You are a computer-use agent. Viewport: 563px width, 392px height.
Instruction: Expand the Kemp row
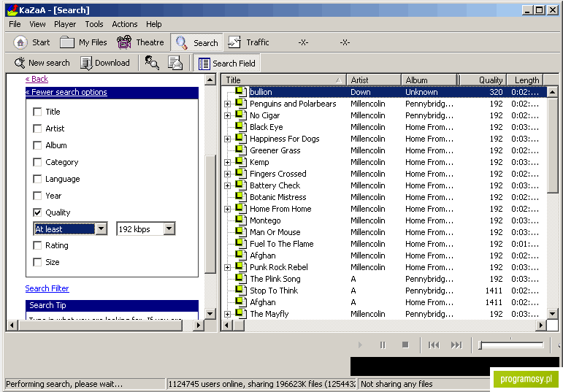[x=227, y=162]
